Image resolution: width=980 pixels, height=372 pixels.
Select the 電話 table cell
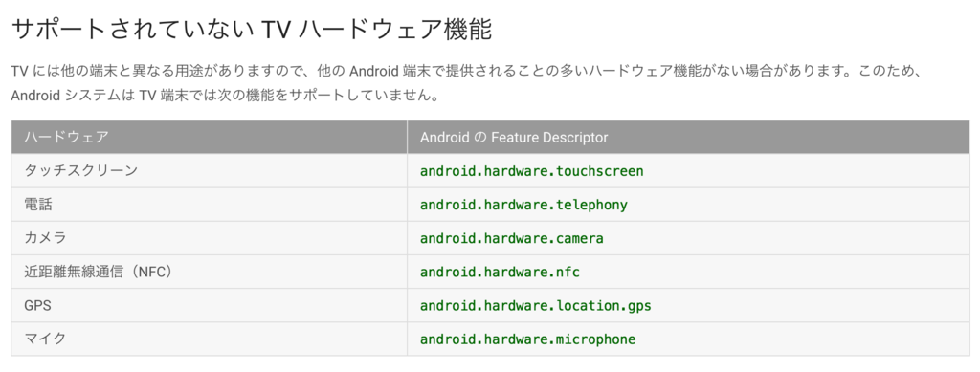[x=210, y=205]
